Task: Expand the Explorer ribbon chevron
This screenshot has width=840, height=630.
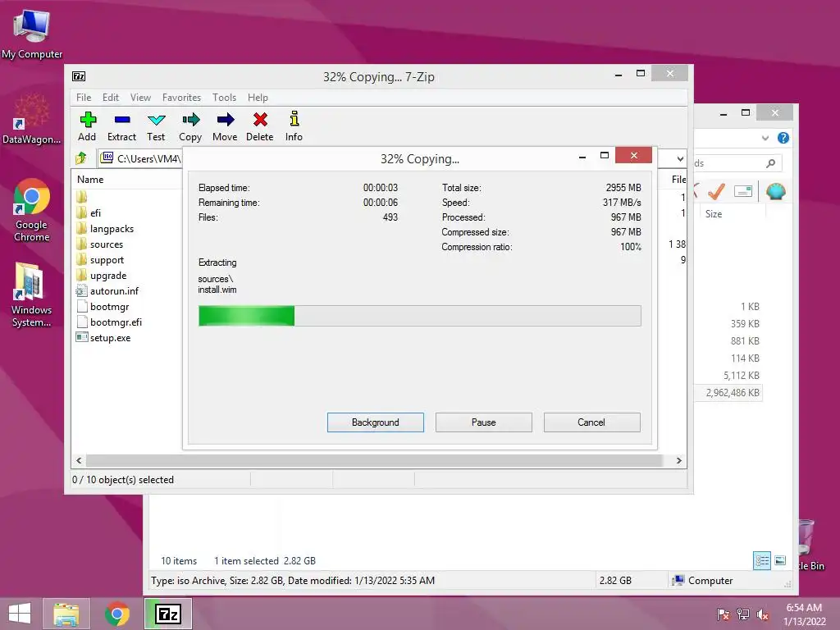Action: click(x=765, y=138)
